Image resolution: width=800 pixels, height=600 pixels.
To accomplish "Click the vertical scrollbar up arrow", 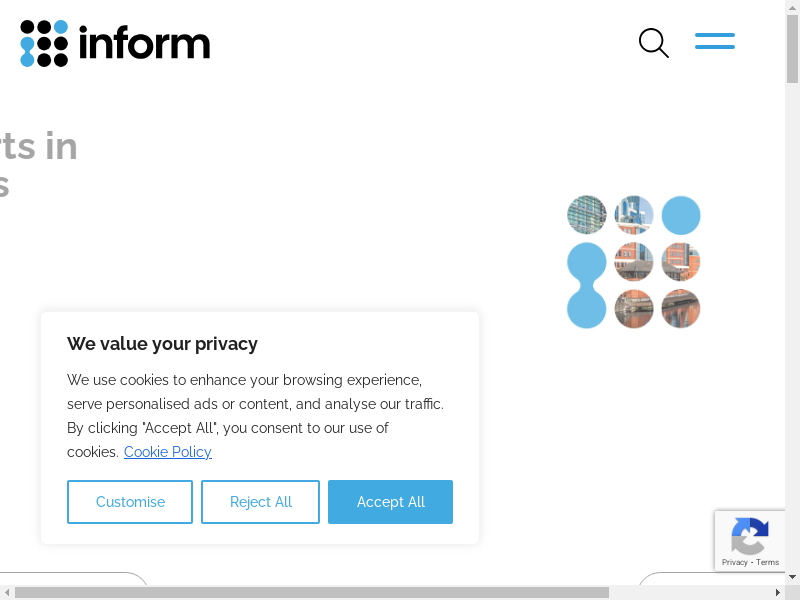I will click(792, 7).
